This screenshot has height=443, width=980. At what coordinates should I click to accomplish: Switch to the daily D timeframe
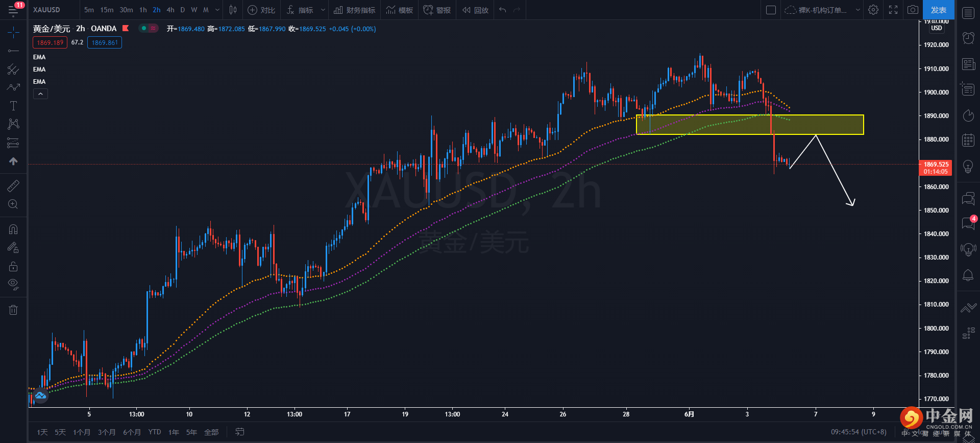pyautogui.click(x=183, y=10)
